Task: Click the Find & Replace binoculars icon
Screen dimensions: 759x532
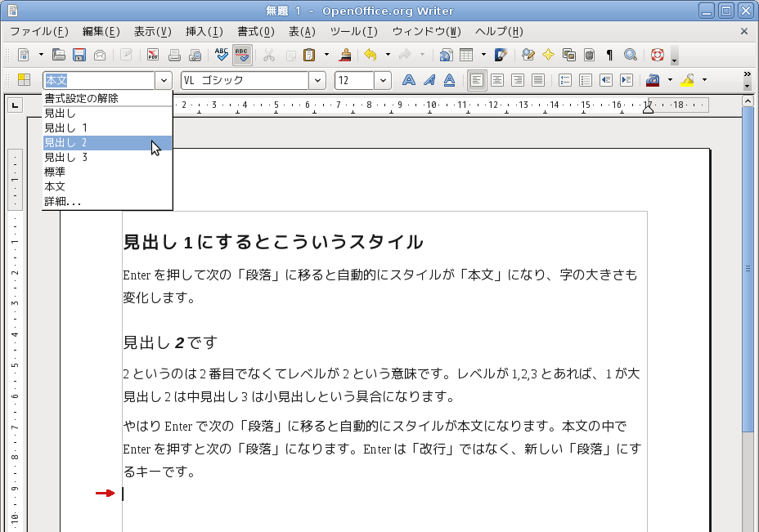Action: pos(631,55)
